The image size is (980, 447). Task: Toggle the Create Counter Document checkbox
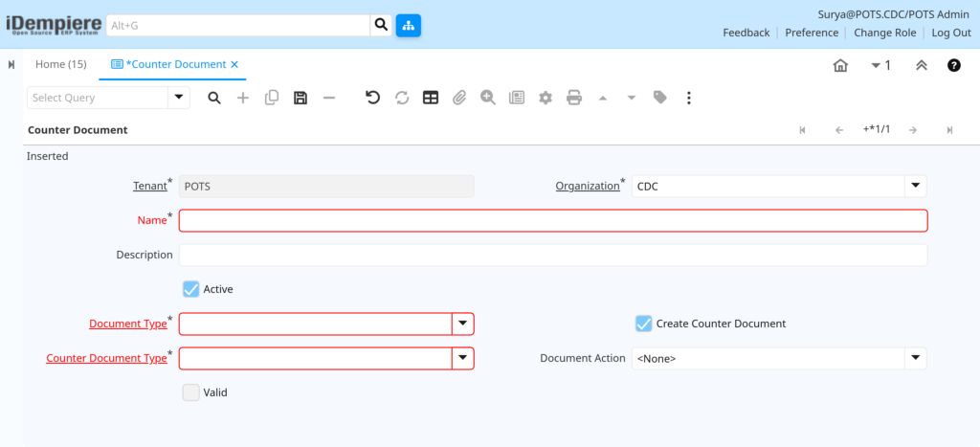(x=644, y=324)
